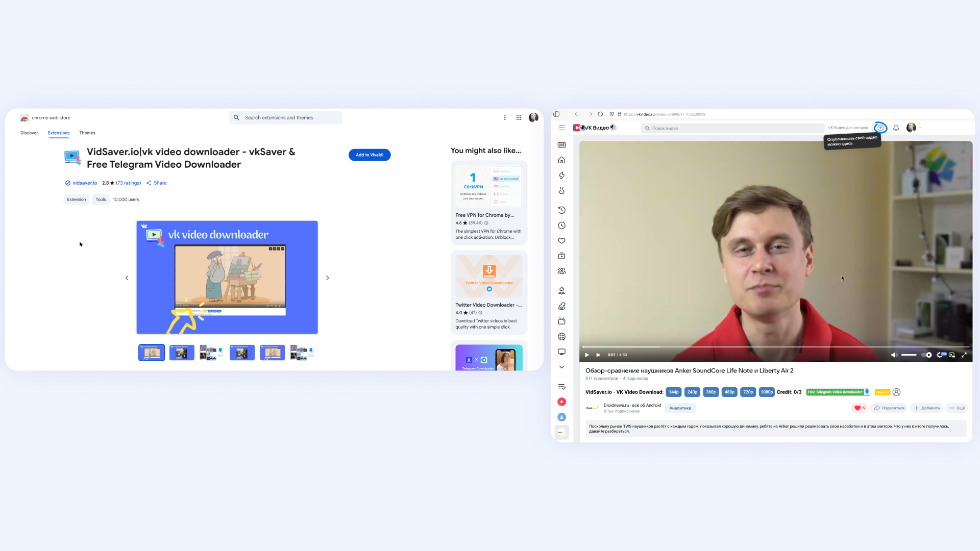
Task: Adjust the video volume slider
Action: (909, 355)
